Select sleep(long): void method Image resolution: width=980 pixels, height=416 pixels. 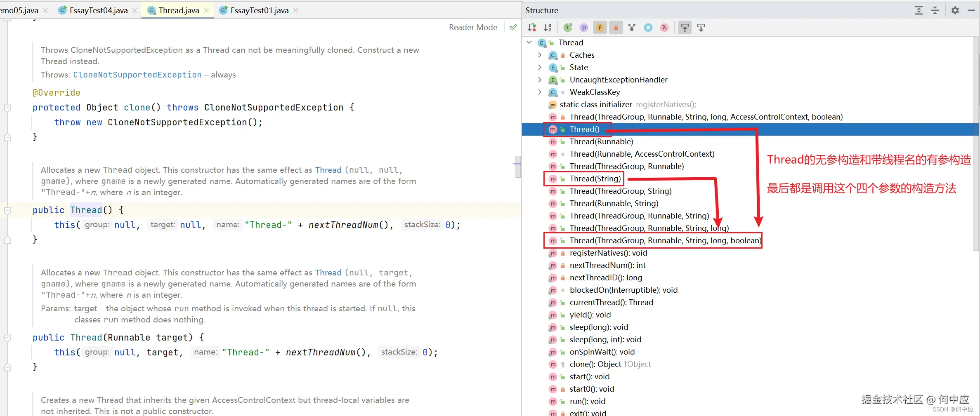(x=599, y=327)
